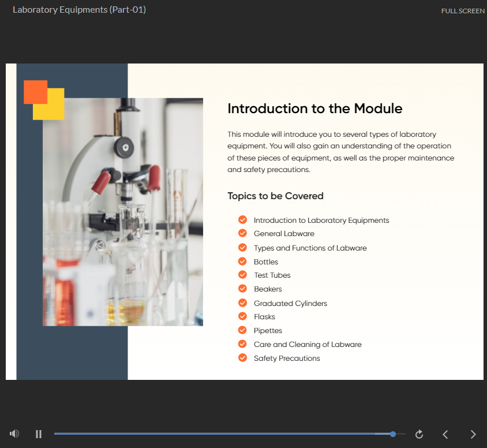Advance to the next slide arrow
Image resolution: width=487 pixels, height=448 pixels.
coord(473,434)
